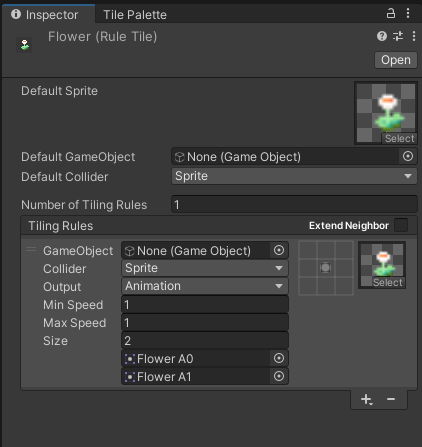Open the rule's Collider dropdown

(205, 268)
